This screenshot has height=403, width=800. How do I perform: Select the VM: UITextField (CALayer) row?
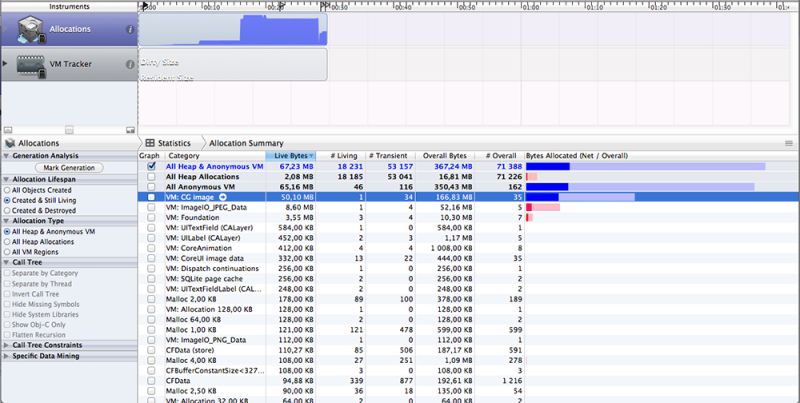point(469,228)
